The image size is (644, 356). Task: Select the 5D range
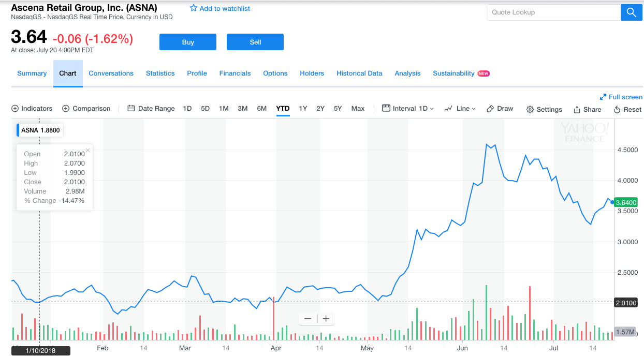[x=206, y=109]
